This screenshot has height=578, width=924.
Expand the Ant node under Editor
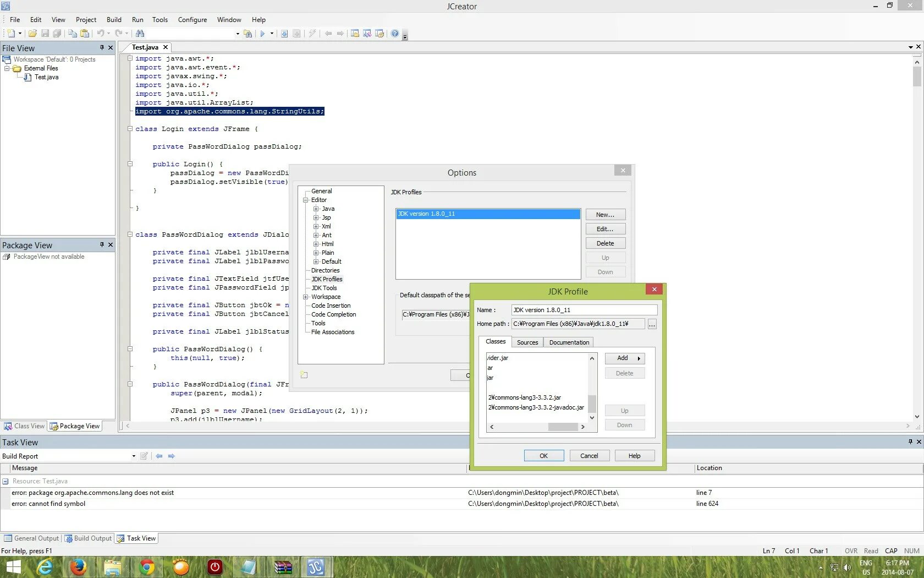pos(316,235)
